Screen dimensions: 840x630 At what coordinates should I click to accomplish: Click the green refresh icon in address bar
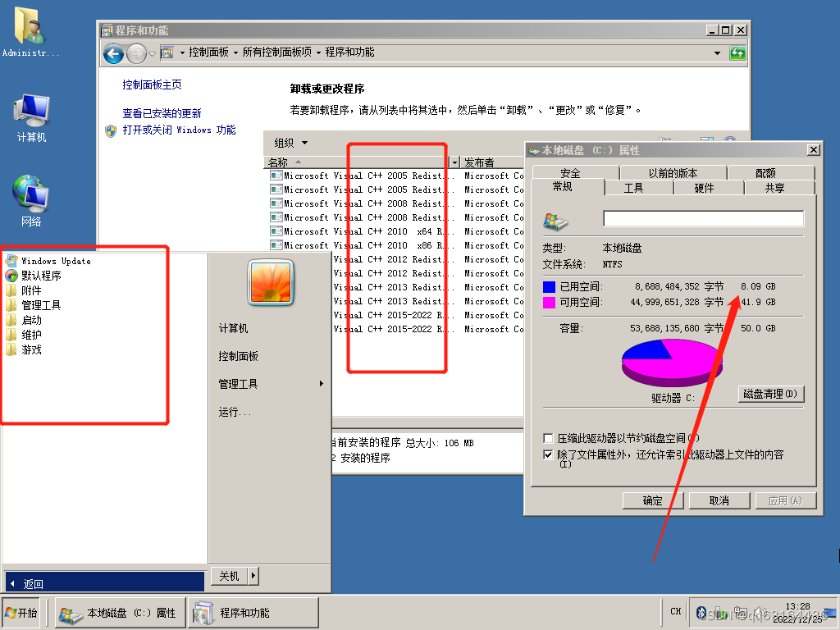click(737, 53)
